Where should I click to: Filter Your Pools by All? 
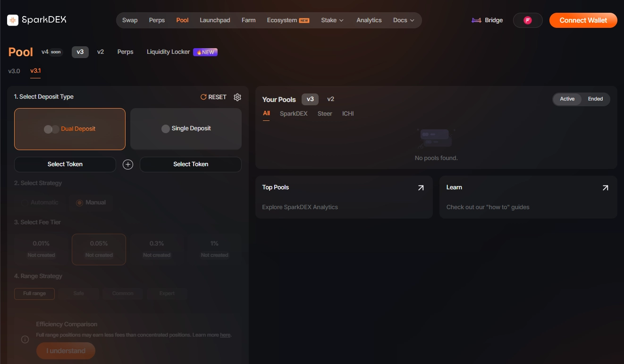[x=266, y=114]
